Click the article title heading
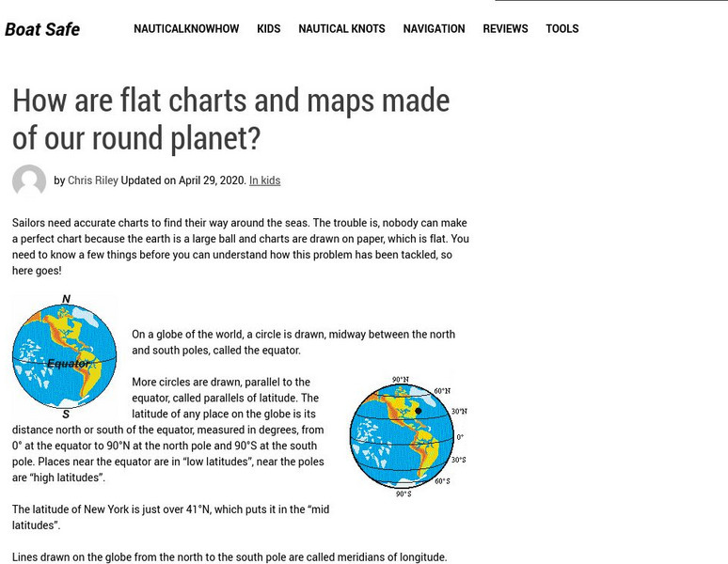 (230, 119)
